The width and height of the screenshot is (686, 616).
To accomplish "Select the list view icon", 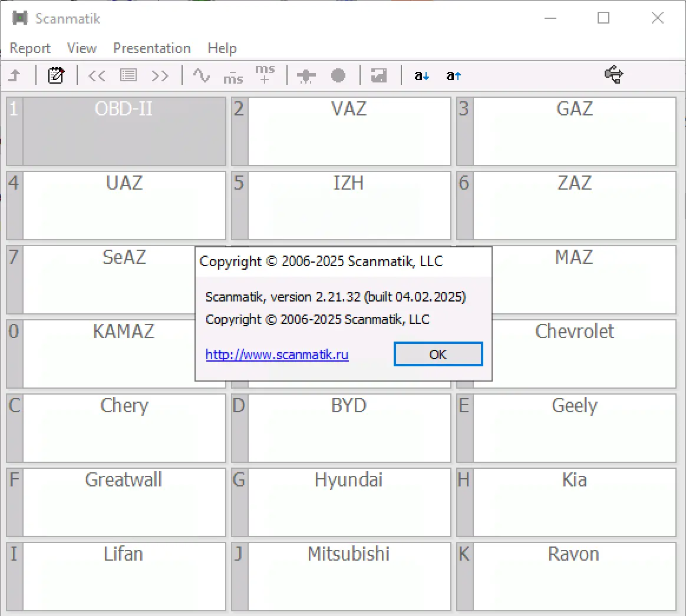I will point(128,75).
